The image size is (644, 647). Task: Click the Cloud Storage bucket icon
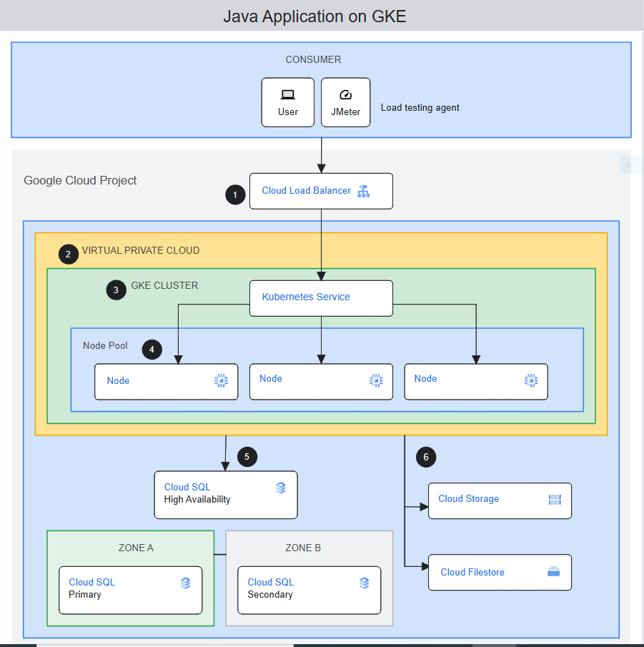coord(555,500)
